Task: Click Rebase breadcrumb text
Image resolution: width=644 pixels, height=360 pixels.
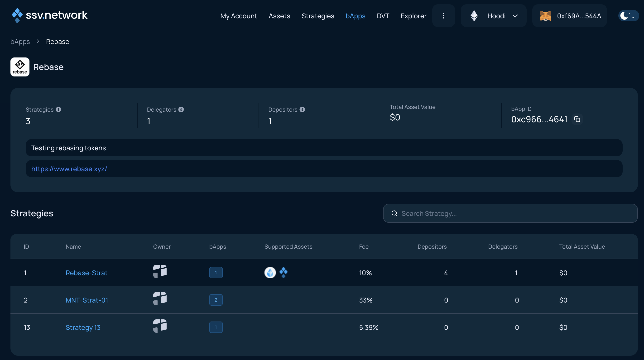Action: pos(58,42)
